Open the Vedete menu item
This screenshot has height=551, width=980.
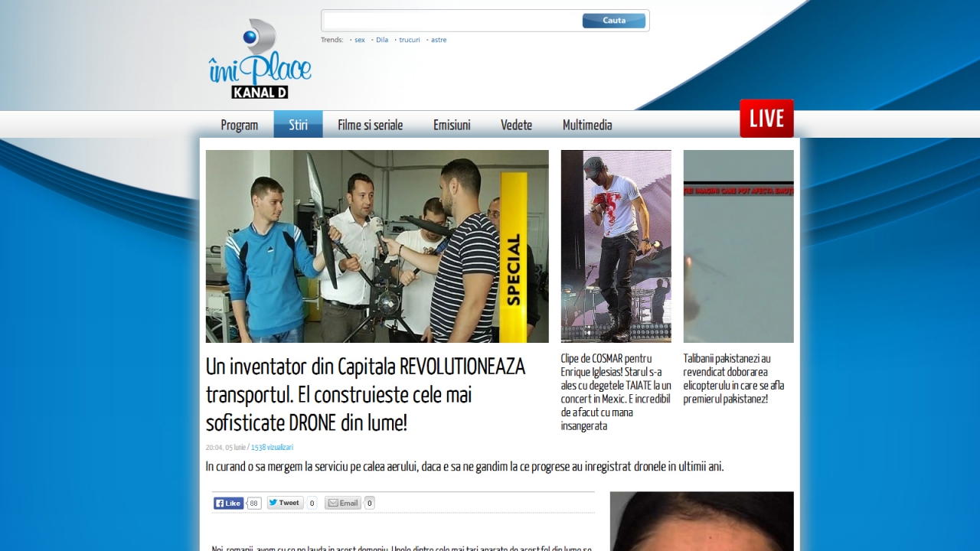516,125
